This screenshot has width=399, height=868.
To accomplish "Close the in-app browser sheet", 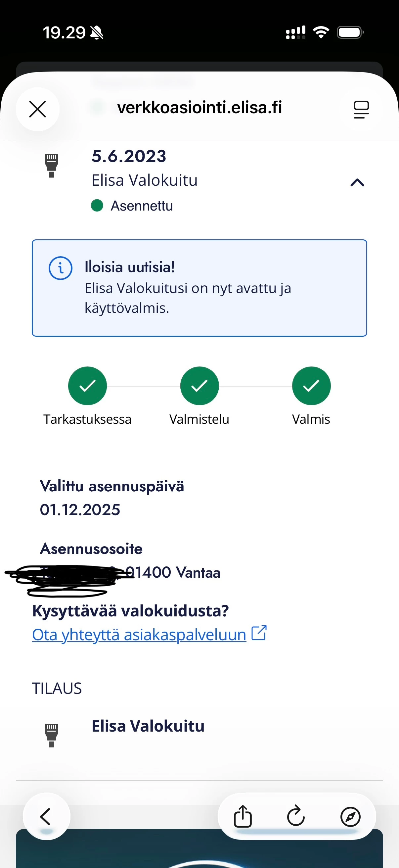I will [x=37, y=109].
